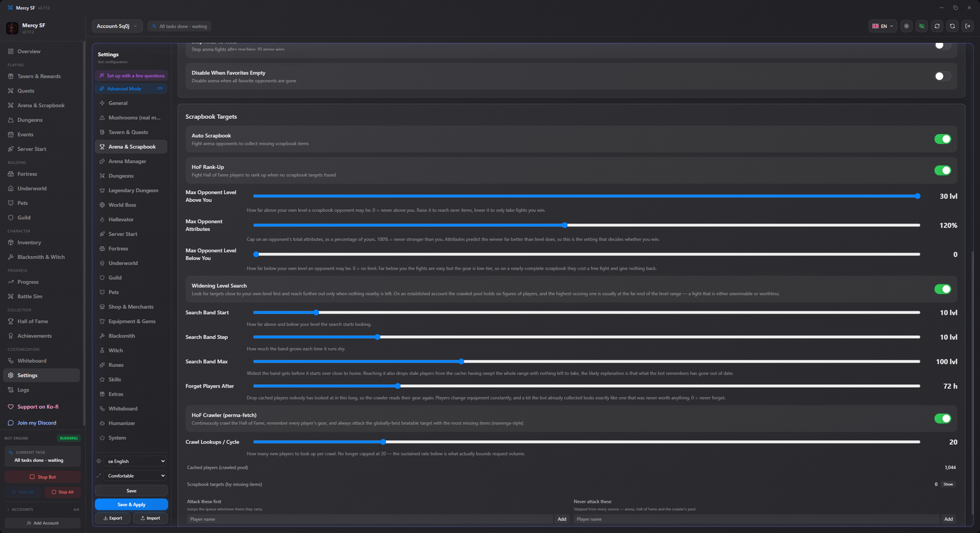This screenshot has width=980, height=533.
Task: Enable Disable When Favorites Empty switch
Action: click(943, 77)
